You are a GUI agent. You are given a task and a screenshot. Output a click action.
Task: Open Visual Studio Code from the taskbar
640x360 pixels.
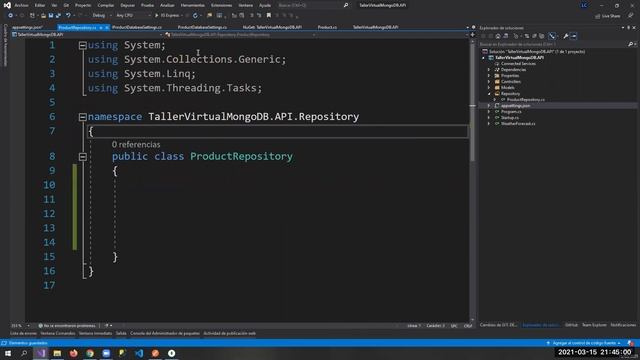coord(139,353)
